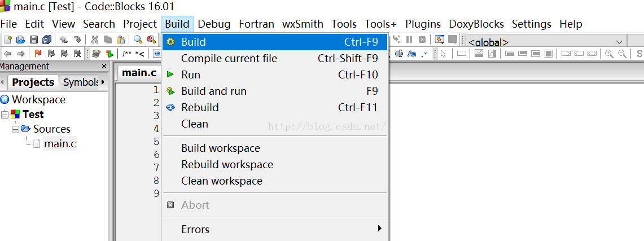Open the File menu

(x=8, y=24)
